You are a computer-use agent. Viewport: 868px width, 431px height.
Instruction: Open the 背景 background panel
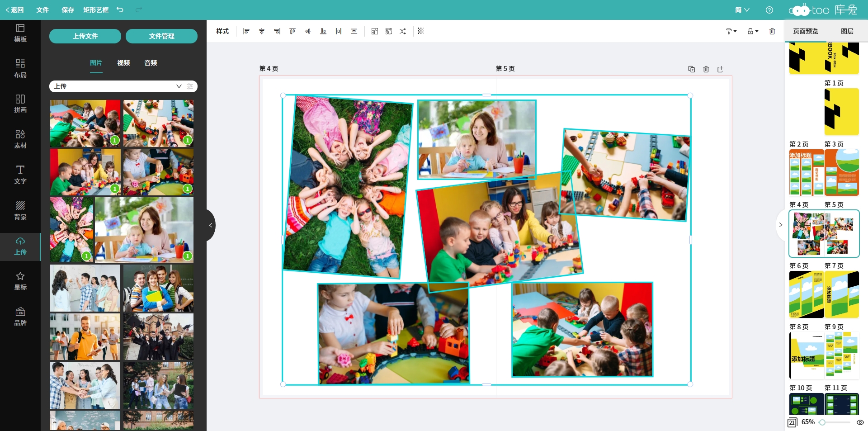pos(20,210)
